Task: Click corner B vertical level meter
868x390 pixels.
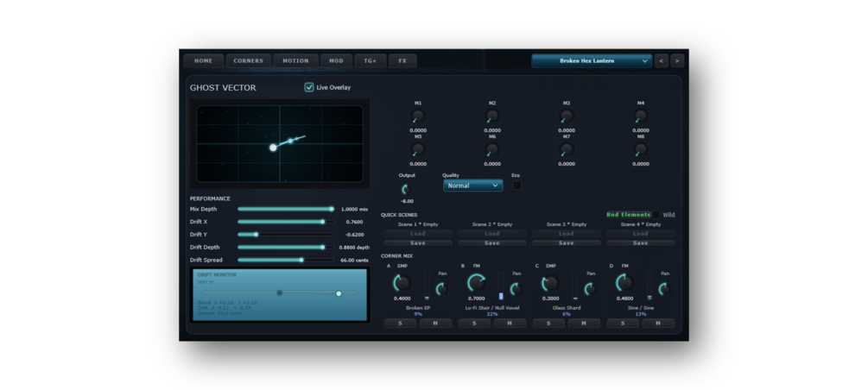Action: [501, 286]
